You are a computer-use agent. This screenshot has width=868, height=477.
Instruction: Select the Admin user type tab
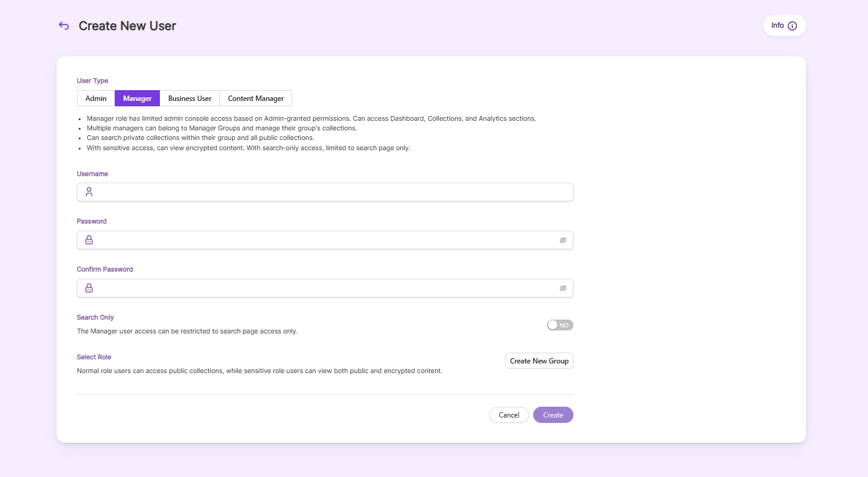96,98
